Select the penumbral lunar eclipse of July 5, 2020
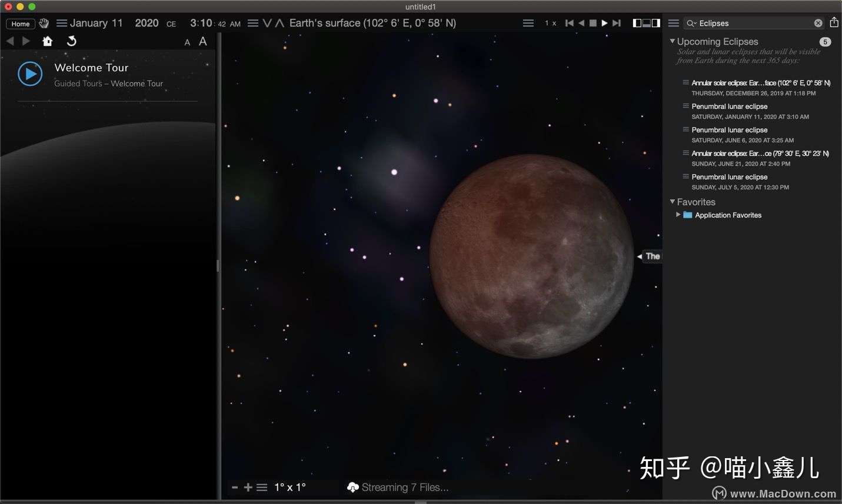 click(740, 182)
